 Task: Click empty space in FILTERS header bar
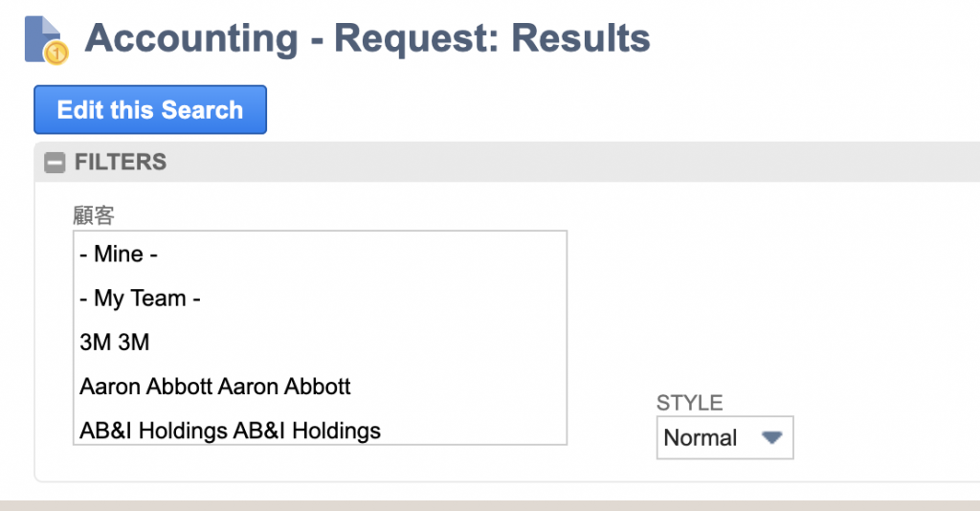tap(574, 163)
